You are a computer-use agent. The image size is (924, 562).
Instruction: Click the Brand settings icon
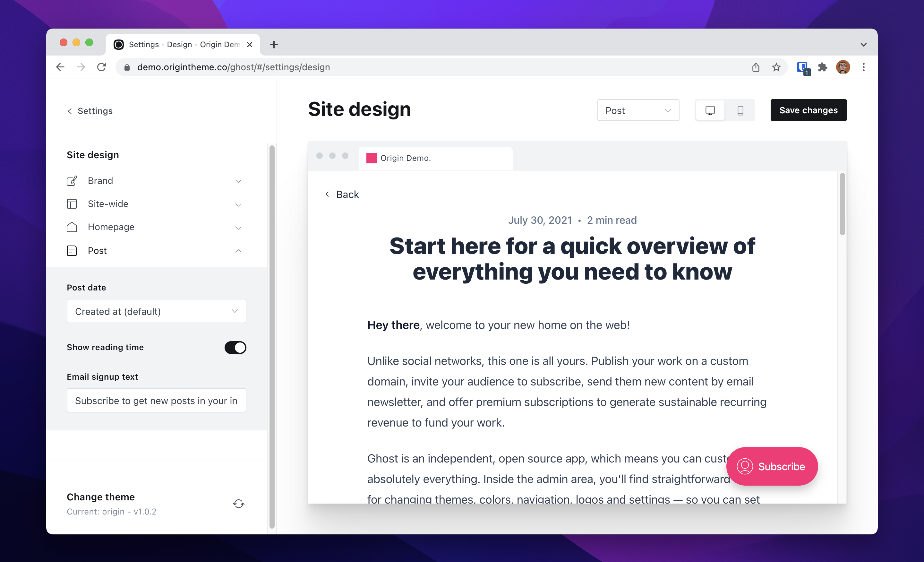pyautogui.click(x=72, y=180)
